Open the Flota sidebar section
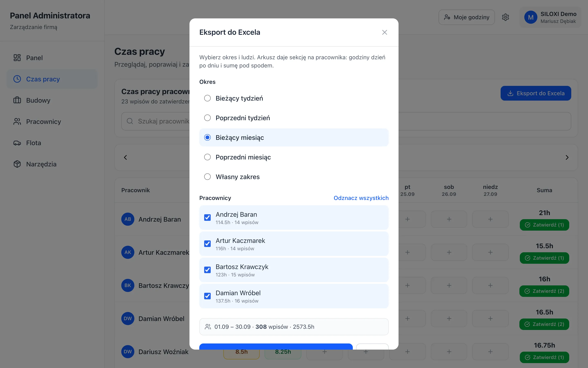The image size is (588, 368). (x=52, y=143)
